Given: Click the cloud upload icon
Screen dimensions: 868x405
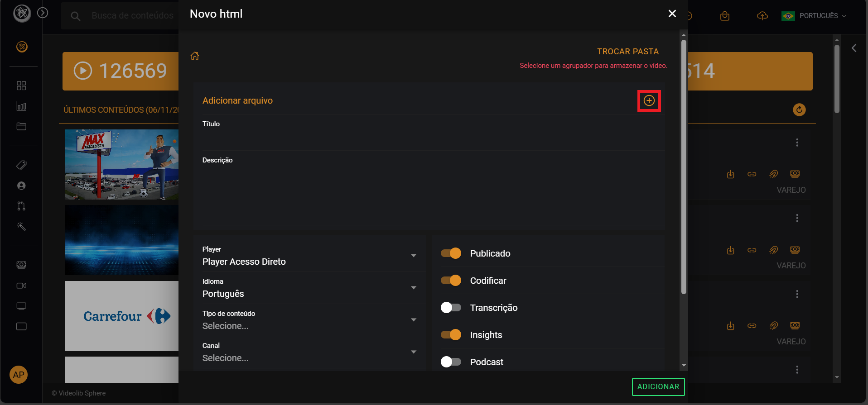Looking at the screenshot, I should pyautogui.click(x=762, y=16).
